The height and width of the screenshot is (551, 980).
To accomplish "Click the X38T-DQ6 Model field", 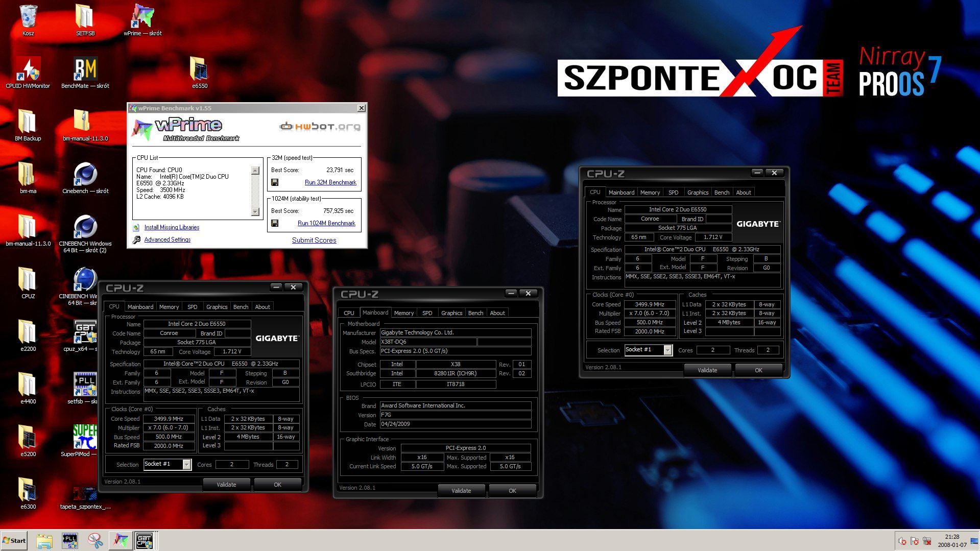I will pos(428,342).
